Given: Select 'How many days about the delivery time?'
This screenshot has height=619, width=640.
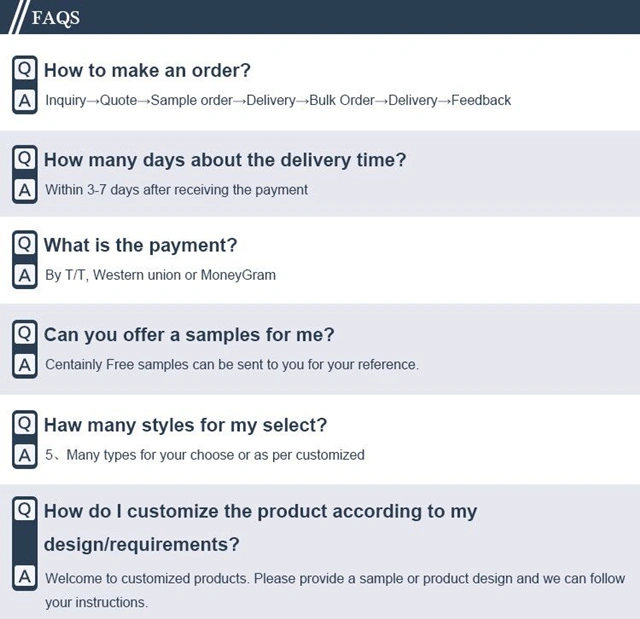Looking at the screenshot, I should pos(225,160).
